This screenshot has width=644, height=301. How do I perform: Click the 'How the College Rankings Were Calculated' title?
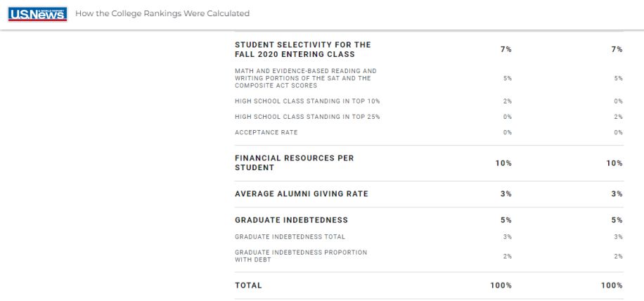click(162, 14)
